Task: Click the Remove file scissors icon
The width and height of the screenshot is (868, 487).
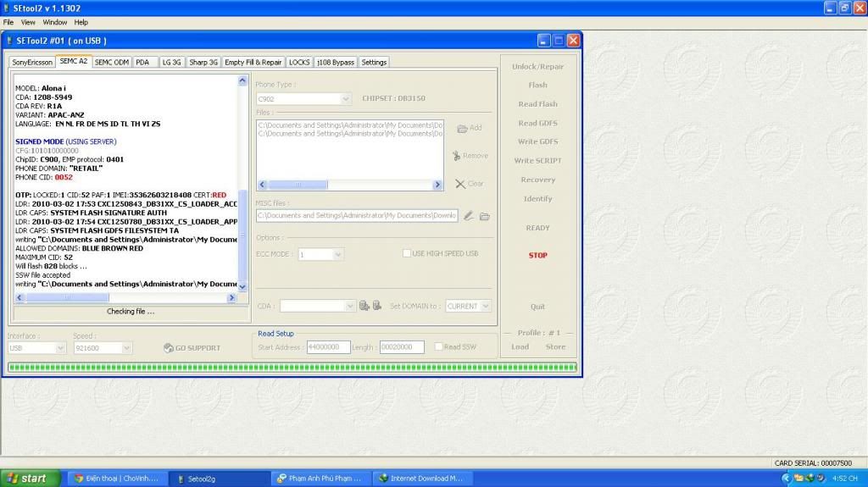Action: 456,156
